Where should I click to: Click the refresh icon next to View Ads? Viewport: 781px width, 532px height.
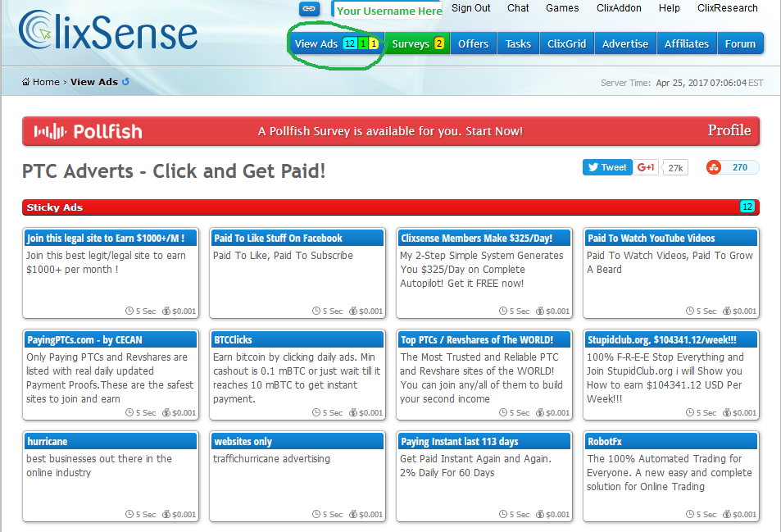coord(125,82)
